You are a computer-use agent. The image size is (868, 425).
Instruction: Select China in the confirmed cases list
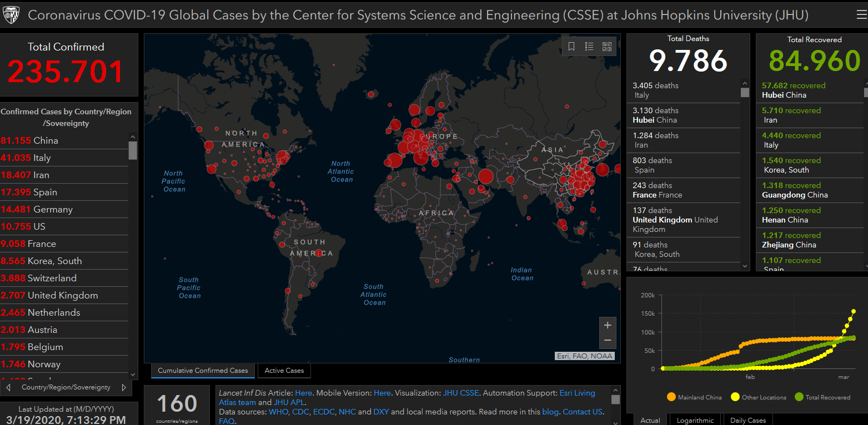pos(64,140)
